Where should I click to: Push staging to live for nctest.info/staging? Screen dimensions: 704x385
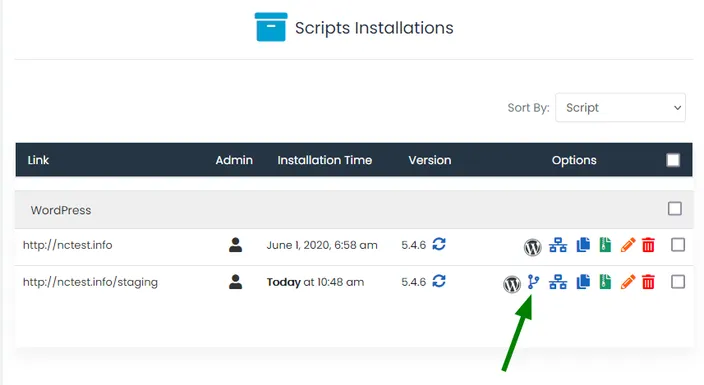click(533, 282)
